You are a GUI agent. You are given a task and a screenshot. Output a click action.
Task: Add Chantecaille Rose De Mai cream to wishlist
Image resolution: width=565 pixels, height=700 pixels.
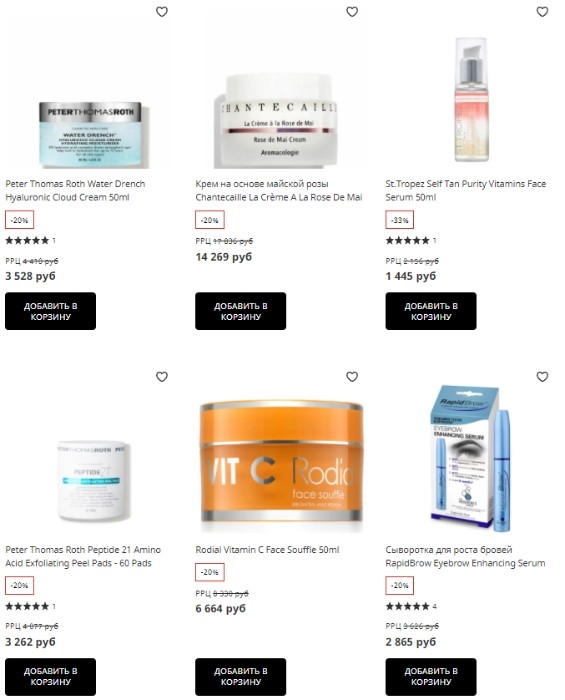pos(352,12)
